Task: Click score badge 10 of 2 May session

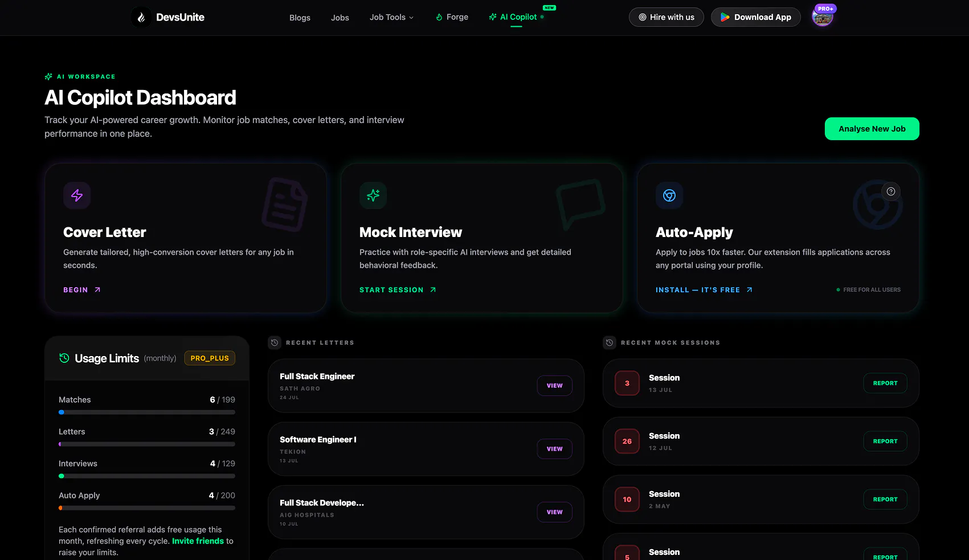Action: [627, 500]
